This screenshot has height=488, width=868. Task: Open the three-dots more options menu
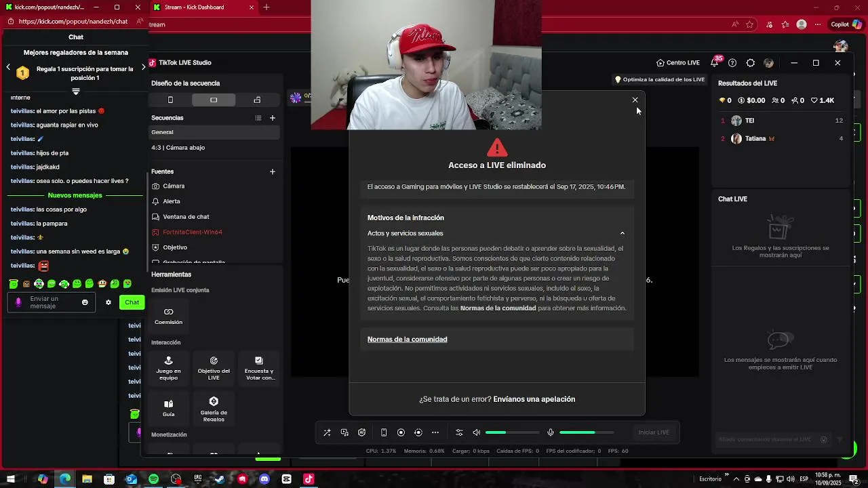point(435,432)
